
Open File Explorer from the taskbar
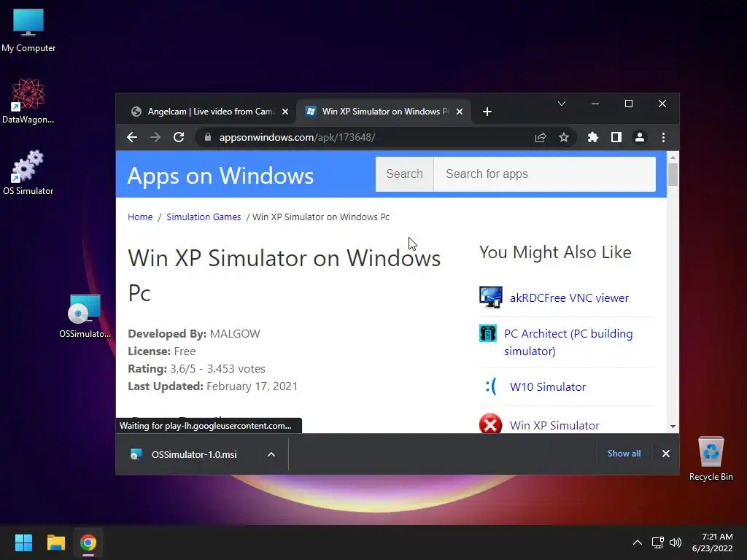pos(55,542)
